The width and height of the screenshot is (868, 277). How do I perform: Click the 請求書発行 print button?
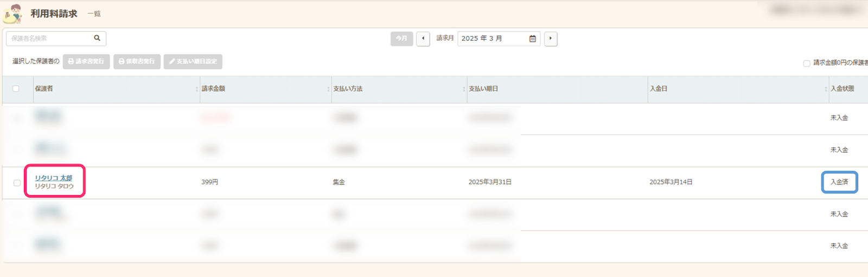click(86, 61)
